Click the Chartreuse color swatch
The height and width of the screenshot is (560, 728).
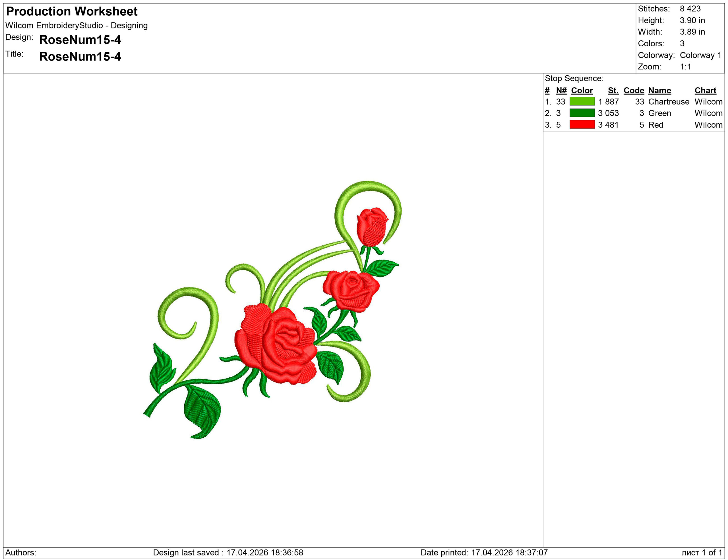pos(582,101)
